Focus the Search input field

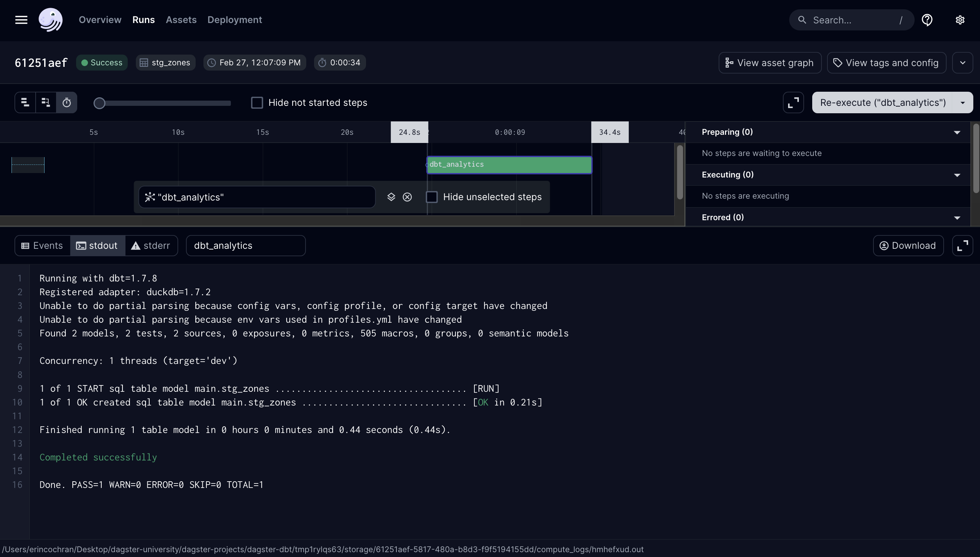tap(852, 20)
